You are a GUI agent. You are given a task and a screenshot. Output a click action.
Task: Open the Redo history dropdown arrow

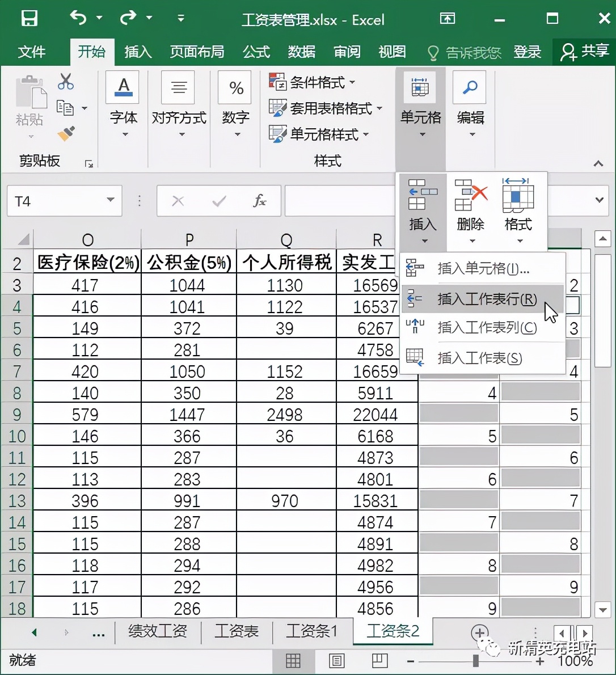tap(149, 18)
